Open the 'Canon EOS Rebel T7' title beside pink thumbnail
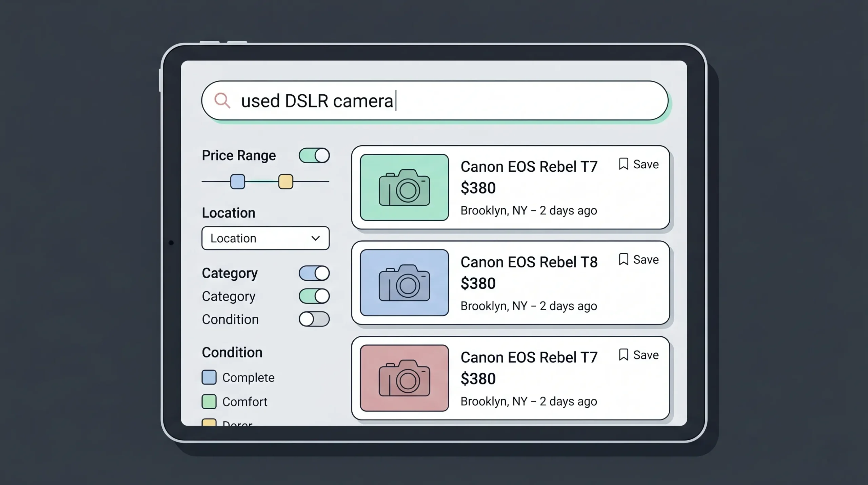 pyautogui.click(x=529, y=357)
